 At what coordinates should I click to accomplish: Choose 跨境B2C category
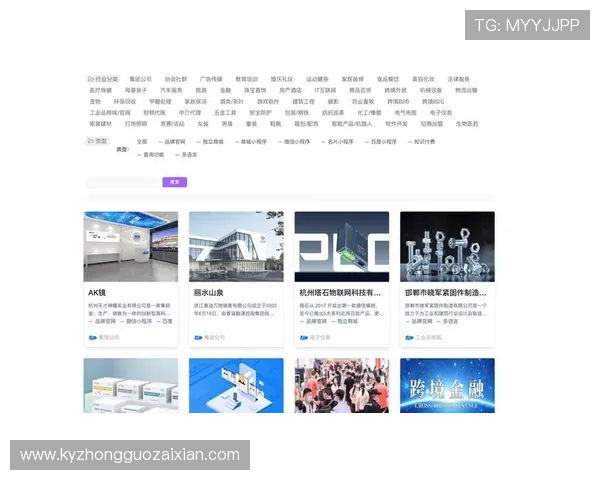point(433,101)
